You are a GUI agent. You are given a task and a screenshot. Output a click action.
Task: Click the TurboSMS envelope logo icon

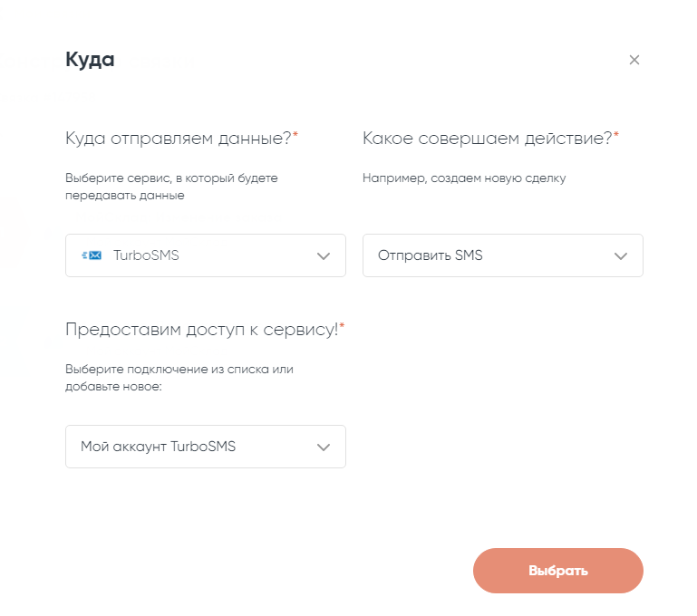(x=91, y=255)
